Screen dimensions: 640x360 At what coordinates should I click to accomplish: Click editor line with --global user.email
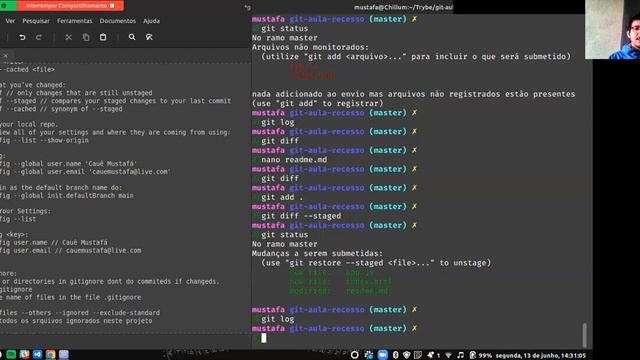coord(85,172)
